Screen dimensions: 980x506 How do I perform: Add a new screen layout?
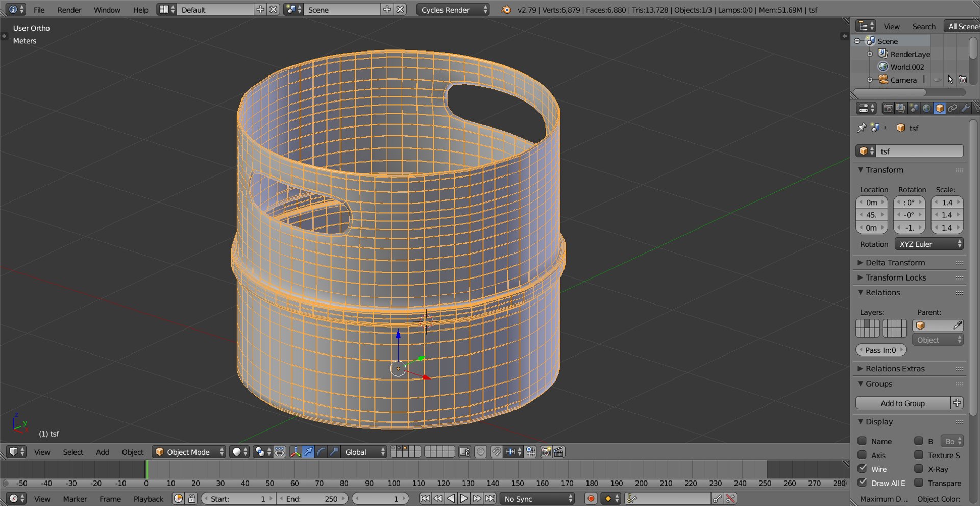[260, 9]
